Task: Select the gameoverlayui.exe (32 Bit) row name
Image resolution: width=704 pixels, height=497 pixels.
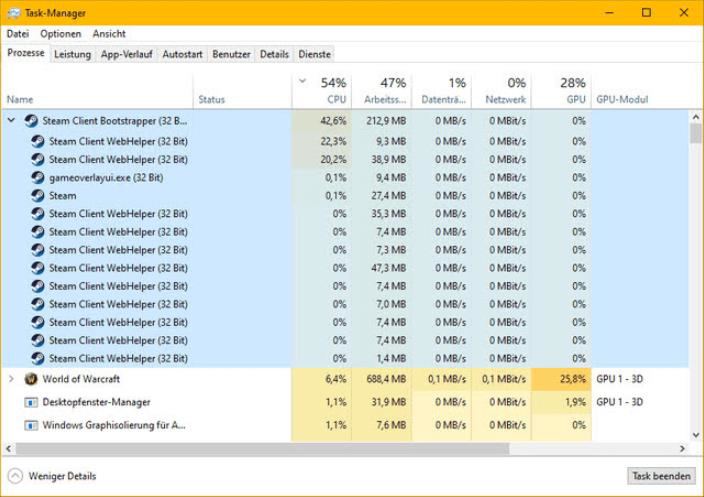Action: [x=106, y=178]
